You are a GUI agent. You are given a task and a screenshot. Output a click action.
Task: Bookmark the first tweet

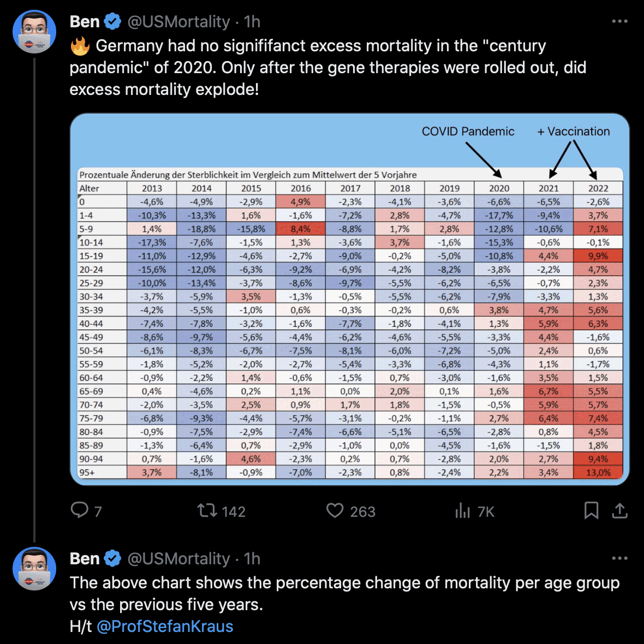(x=591, y=510)
